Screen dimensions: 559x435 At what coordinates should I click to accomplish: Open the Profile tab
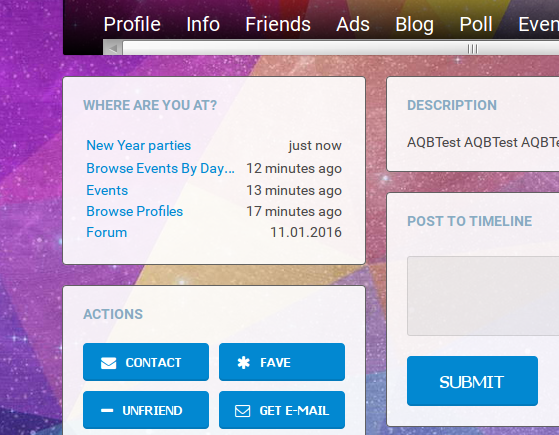pyautogui.click(x=132, y=24)
